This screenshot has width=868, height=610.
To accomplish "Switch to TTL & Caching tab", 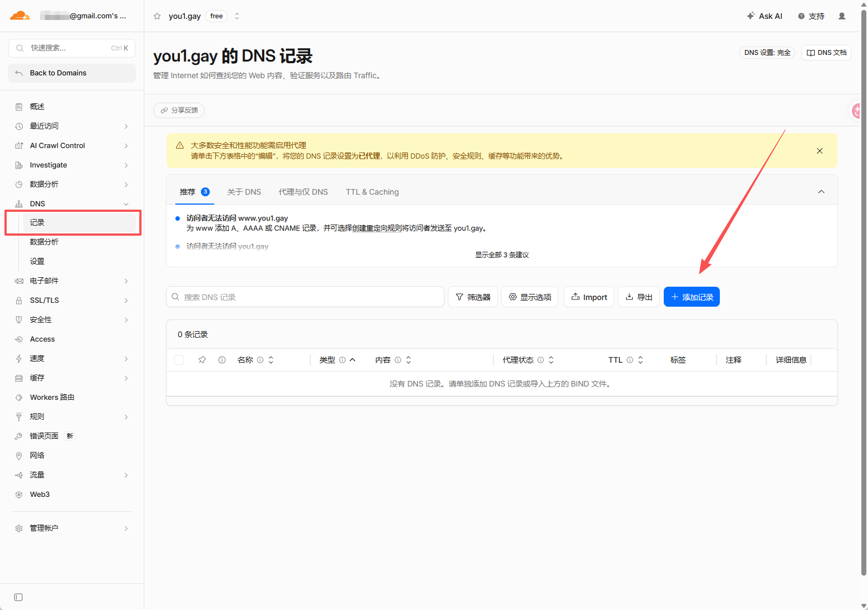I will point(372,192).
